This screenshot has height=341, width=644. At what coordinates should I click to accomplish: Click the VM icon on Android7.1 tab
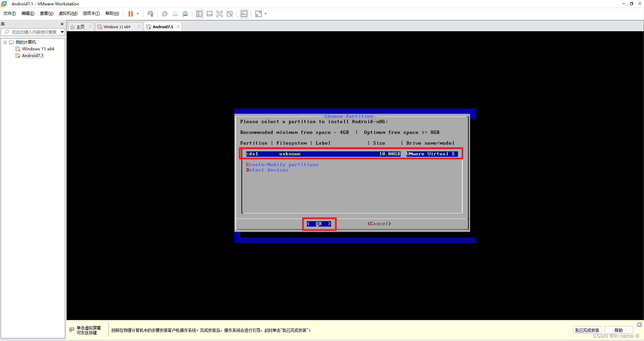click(x=149, y=27)
